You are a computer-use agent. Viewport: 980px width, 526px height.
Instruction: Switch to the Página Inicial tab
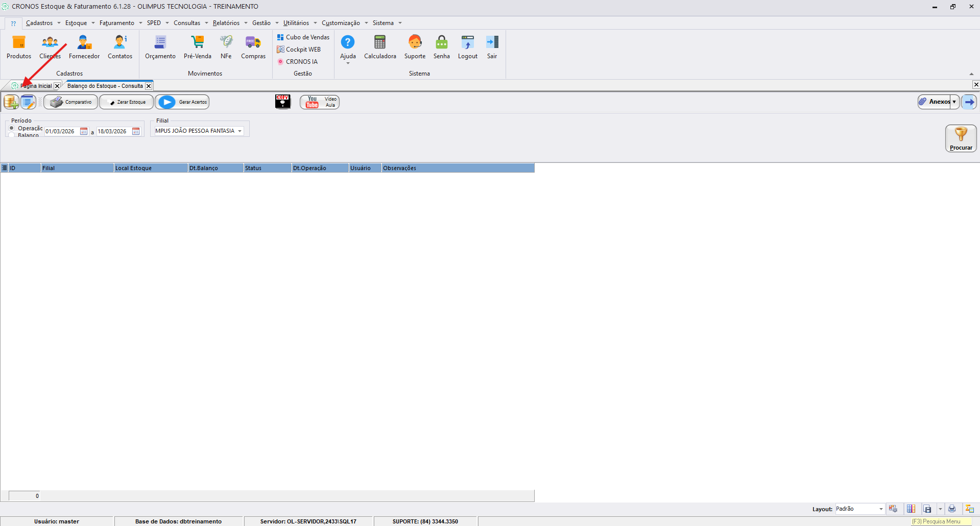point(36,86)
